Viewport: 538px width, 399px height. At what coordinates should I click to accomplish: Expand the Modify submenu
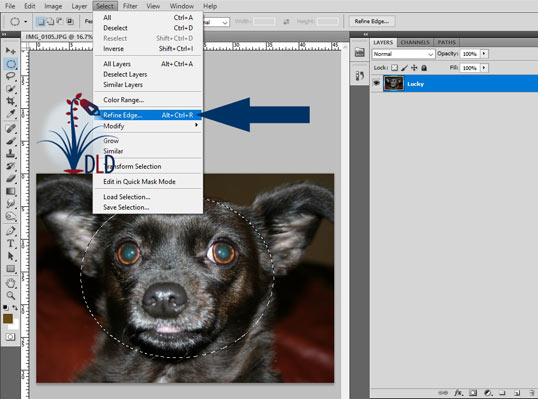pos(148,126)
